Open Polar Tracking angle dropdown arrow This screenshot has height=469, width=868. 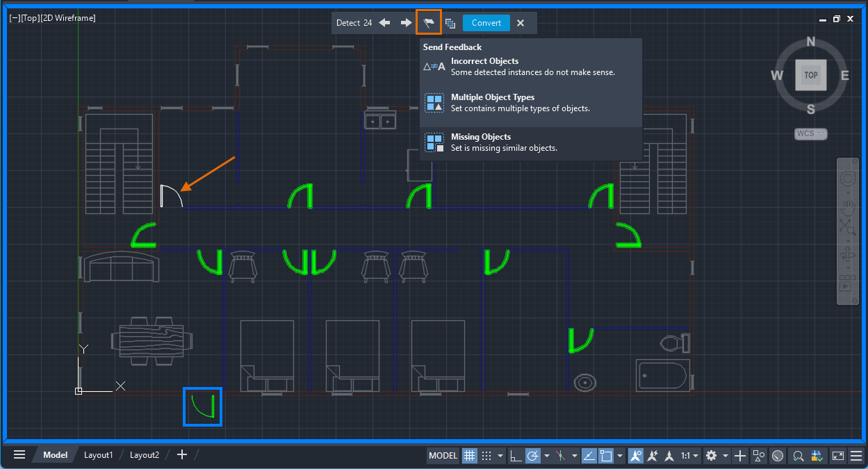(x=547, y=456)
